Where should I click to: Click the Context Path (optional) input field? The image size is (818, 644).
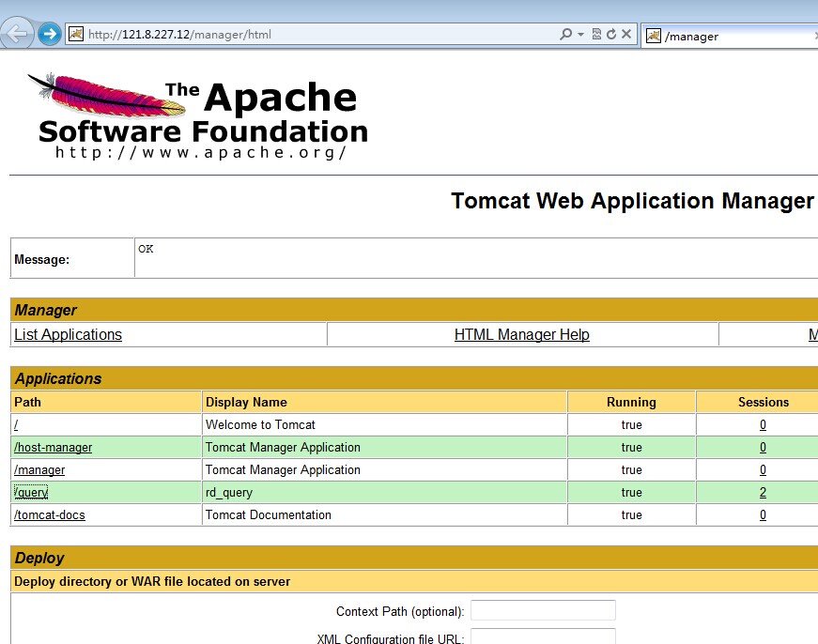click(543, 610)
